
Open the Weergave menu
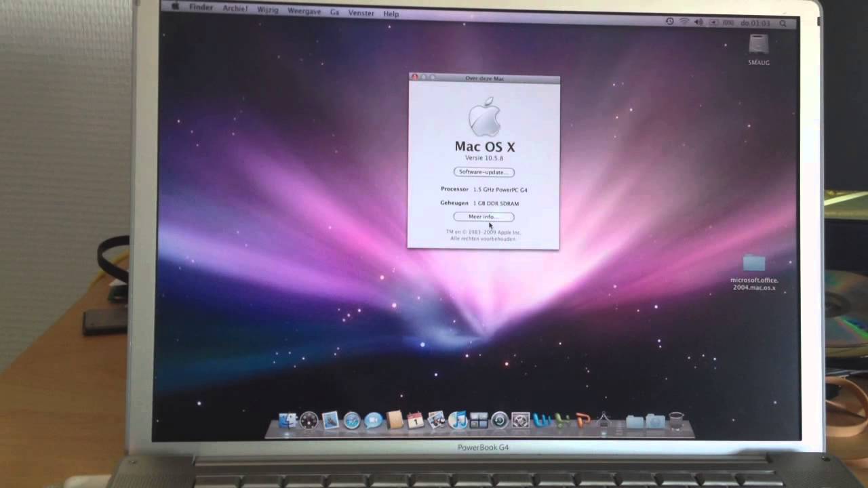coord(304,12)
